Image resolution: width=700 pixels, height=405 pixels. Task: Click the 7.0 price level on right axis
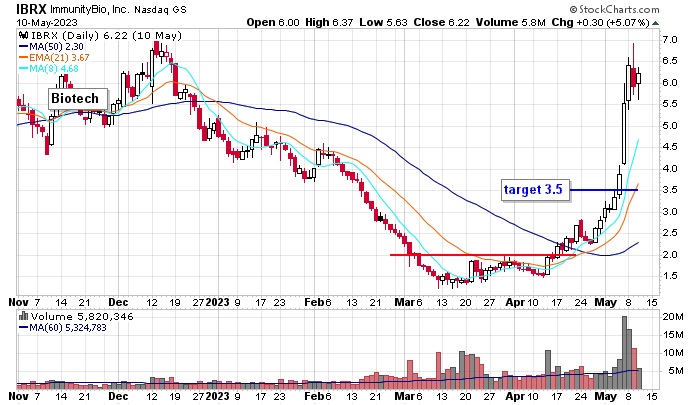tap(672, 40)
